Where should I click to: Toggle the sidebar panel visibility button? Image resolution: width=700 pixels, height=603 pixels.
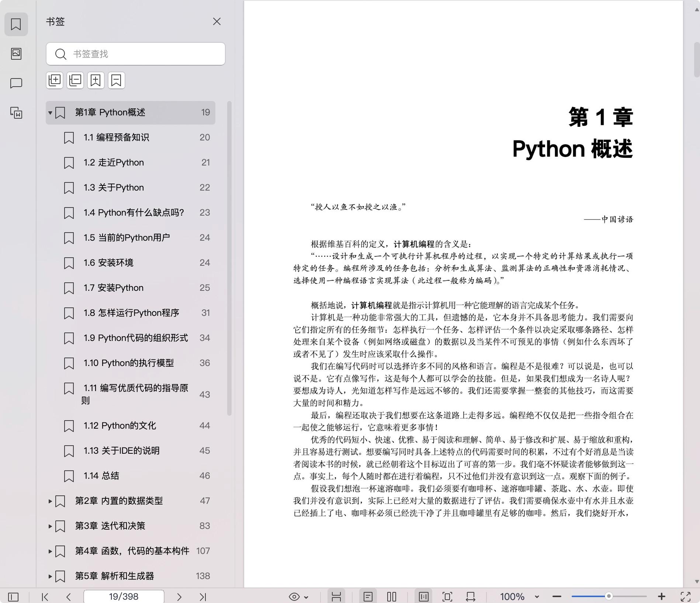(13, 597)
